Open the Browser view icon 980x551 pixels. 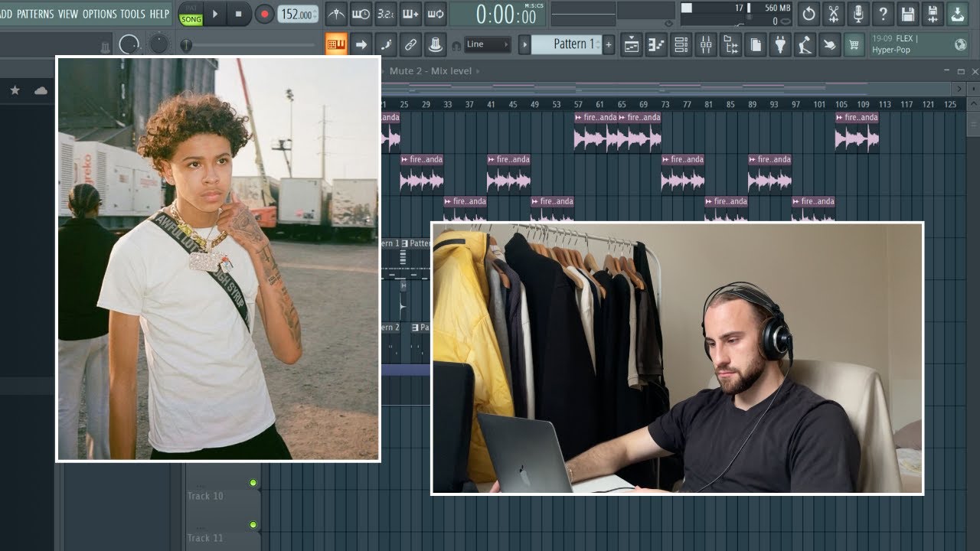click(x=730, y=44)
